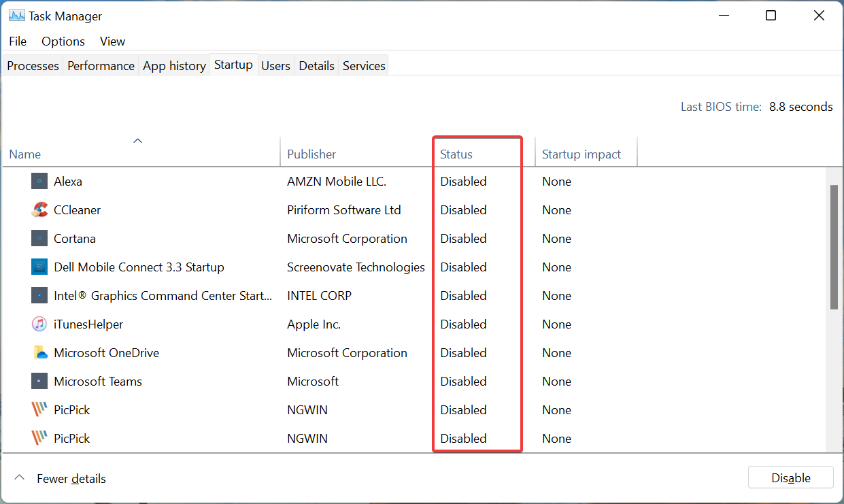Open the Options menu
Screen dimensions: 844x504
pos(63,41)
